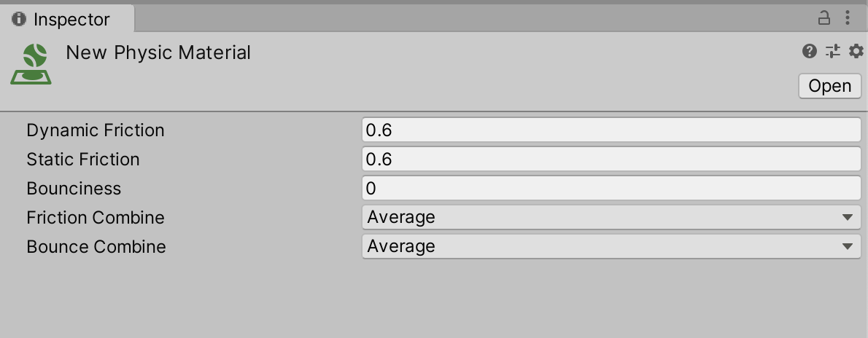Viewport: 868px width, 338px height.
Task: Open the Bounce Combine dropdown
Action: 611,246
